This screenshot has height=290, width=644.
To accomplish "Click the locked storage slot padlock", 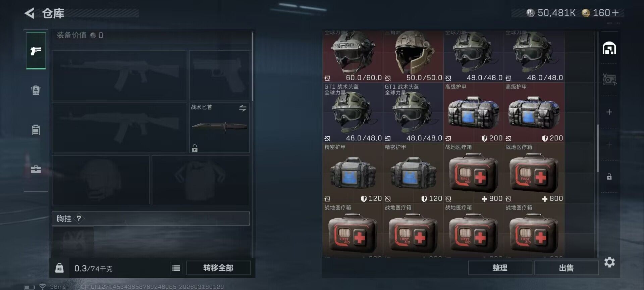I will [x=609, y=177].
